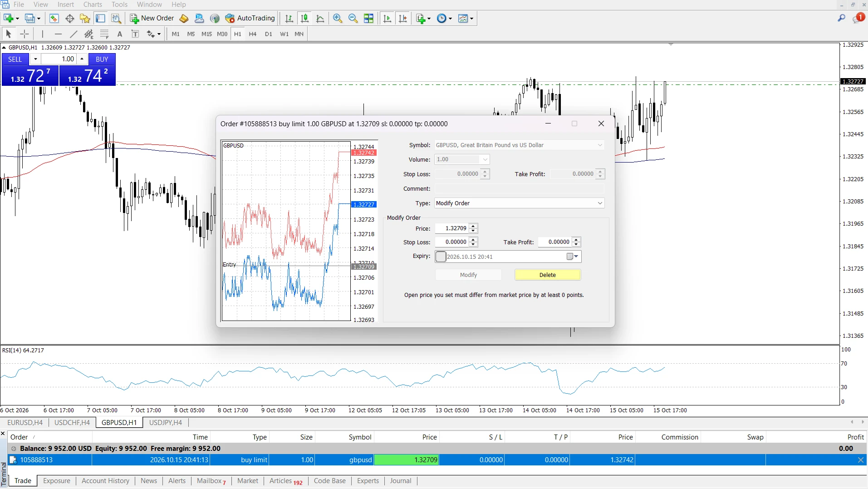Click the Zoom Out magnifier icon
Screen dimensions: 868x489
coord(353,18)
